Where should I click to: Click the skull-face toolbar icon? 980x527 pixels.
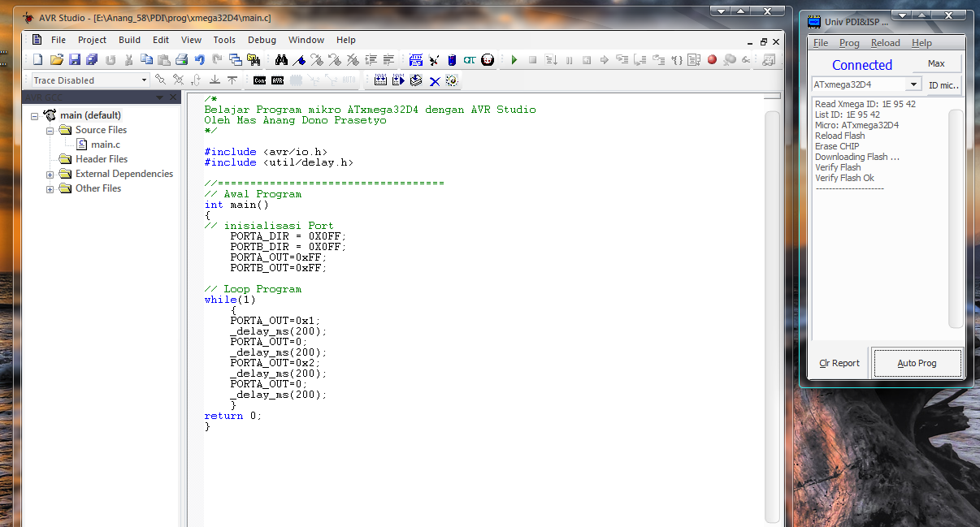click(x=488, y=59)
